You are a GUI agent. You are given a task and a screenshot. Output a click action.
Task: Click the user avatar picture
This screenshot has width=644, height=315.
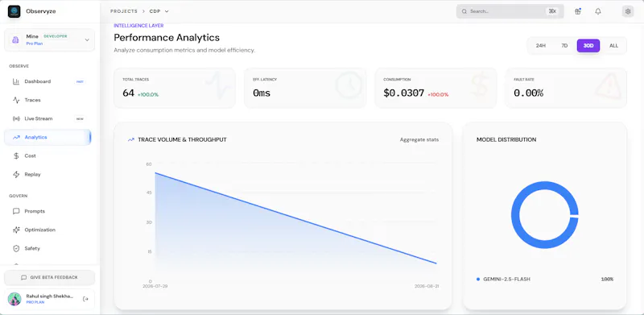pos(14,299)
